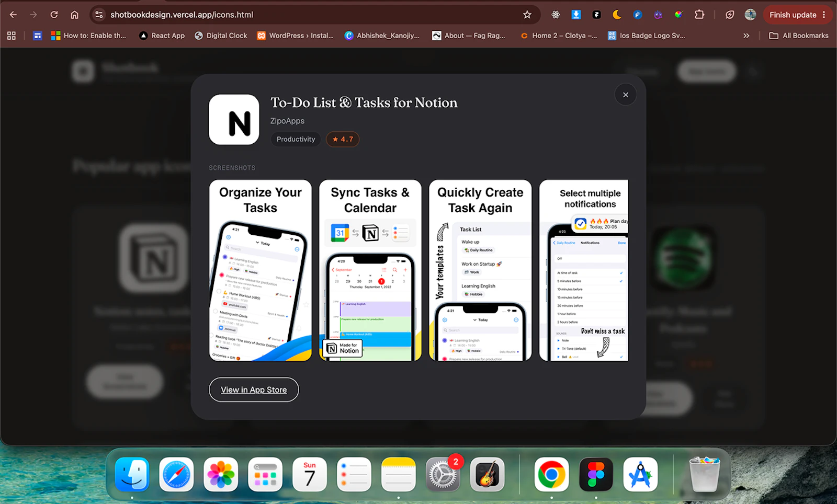The height and width of the screenshot is (504, 837).
Task: Click the Finish update button
Action: coord(793,15)
